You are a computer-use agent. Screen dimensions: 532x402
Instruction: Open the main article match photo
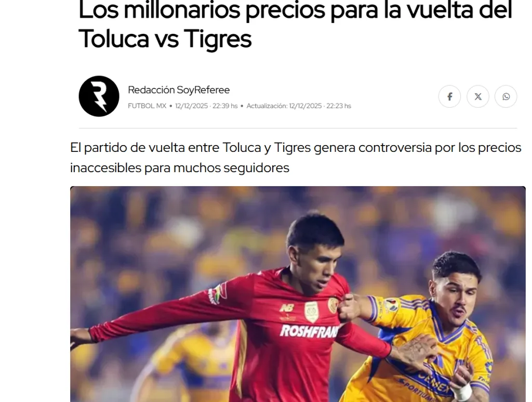[x=298, y=294]
